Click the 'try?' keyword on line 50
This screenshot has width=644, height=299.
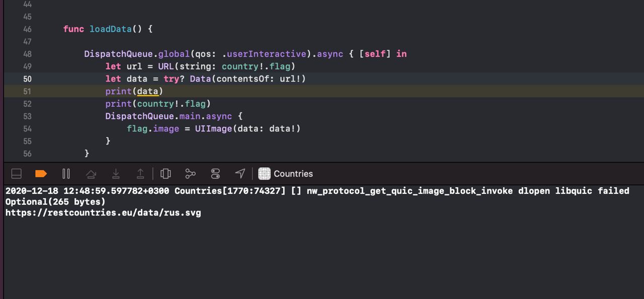click(174, 79)
